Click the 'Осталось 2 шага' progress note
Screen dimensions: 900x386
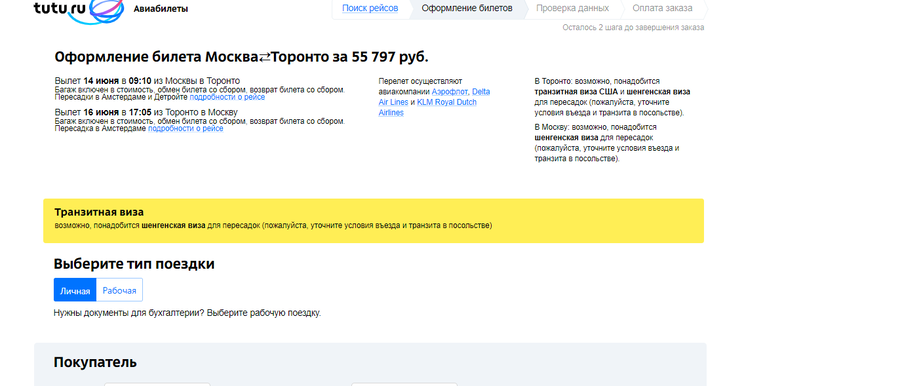click(x=633, y=27)
